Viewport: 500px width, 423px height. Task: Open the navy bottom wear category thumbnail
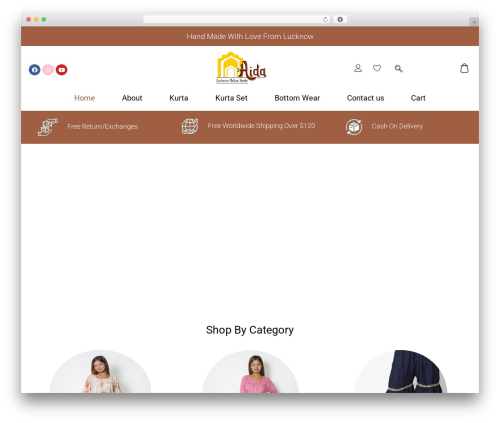401,371
